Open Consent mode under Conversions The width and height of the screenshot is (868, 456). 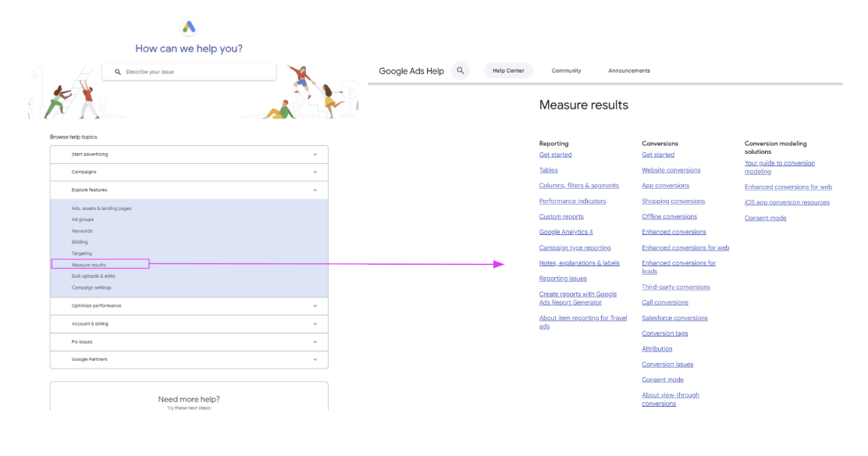[663, 380]
